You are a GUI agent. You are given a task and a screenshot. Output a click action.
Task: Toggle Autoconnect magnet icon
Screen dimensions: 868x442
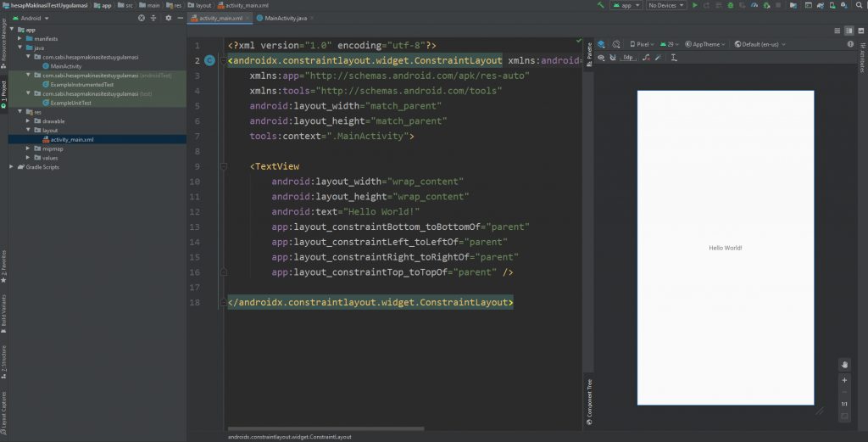tap(613, 58)
